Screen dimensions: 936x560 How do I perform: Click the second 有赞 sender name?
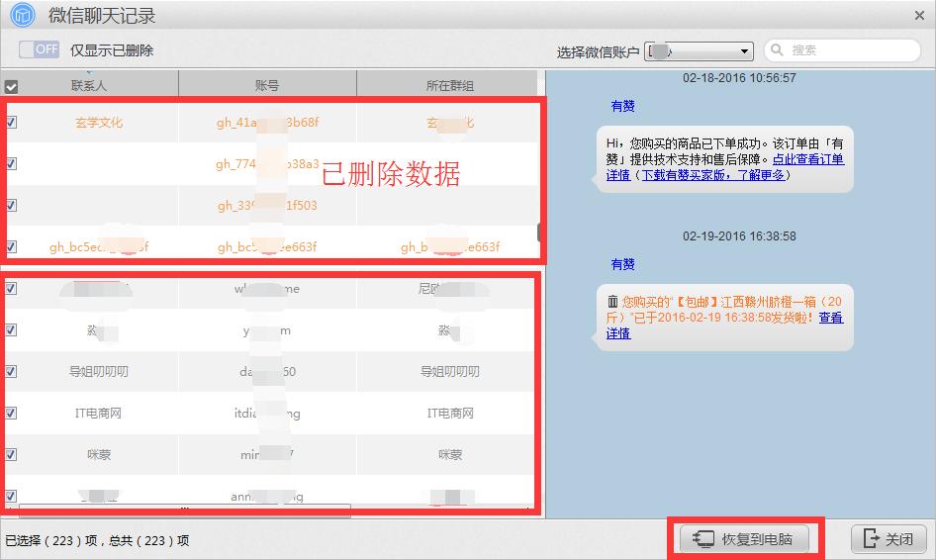pyautogui.click(x=622, y=264)
